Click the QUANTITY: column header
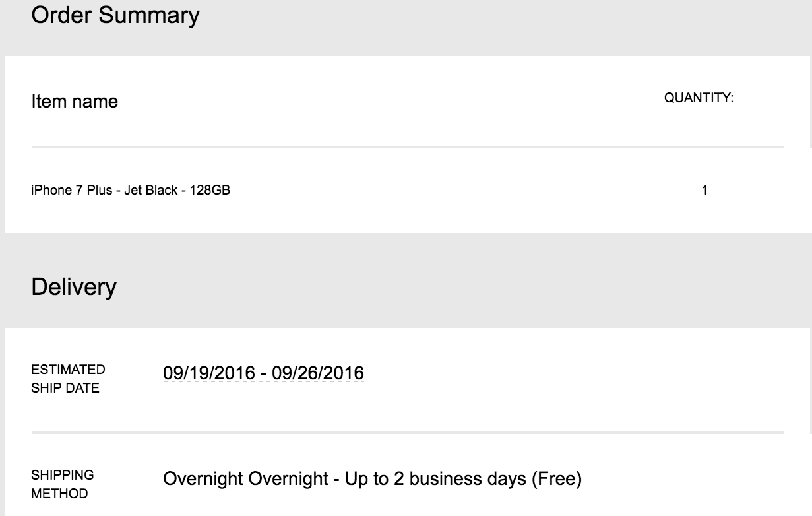Screen dimensions: 812x516 point(699,98)
